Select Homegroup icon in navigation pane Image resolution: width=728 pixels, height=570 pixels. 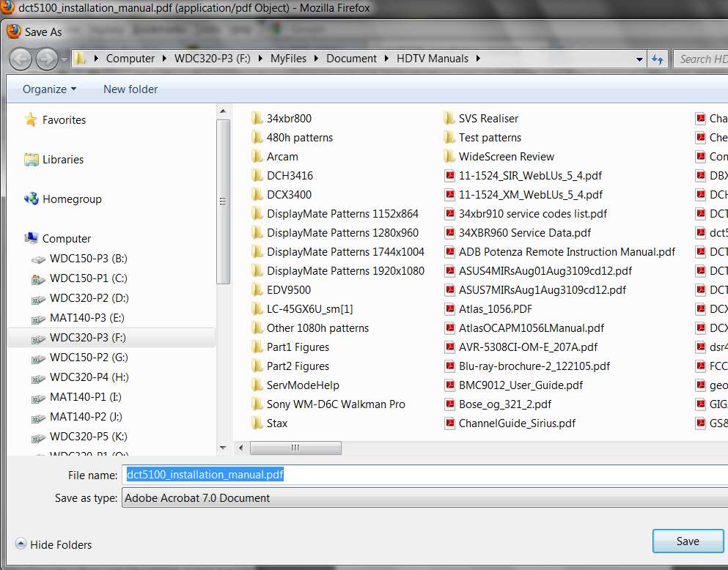(31, 199)
